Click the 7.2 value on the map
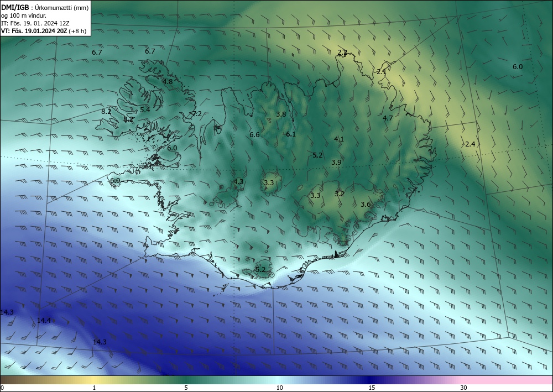The image size is (553, 392). 197,113
